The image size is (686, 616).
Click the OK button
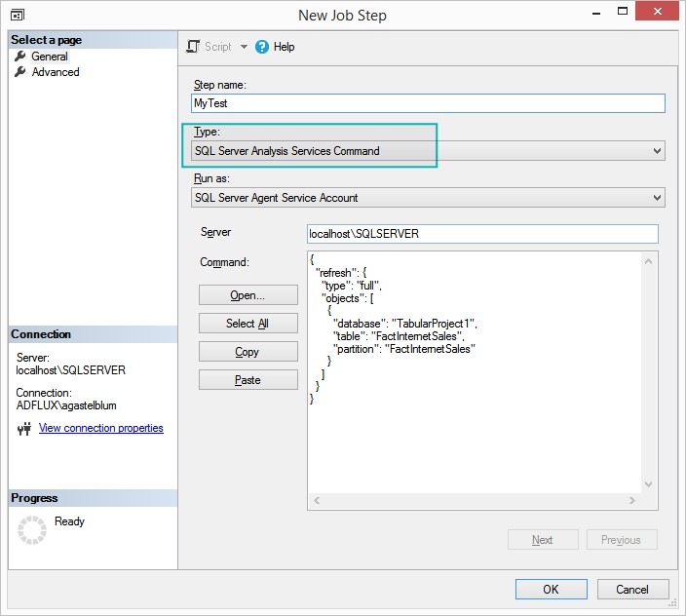552,590
